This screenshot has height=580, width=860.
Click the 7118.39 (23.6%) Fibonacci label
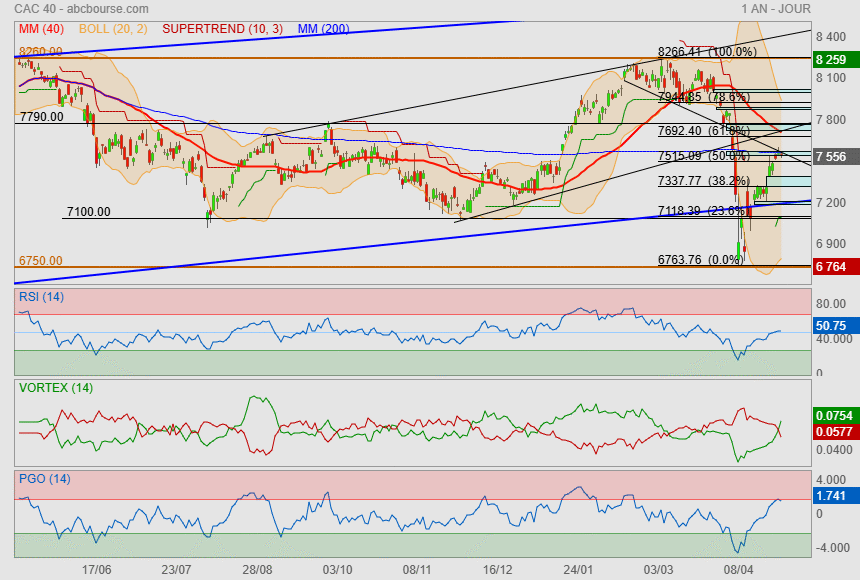point(704,211)
